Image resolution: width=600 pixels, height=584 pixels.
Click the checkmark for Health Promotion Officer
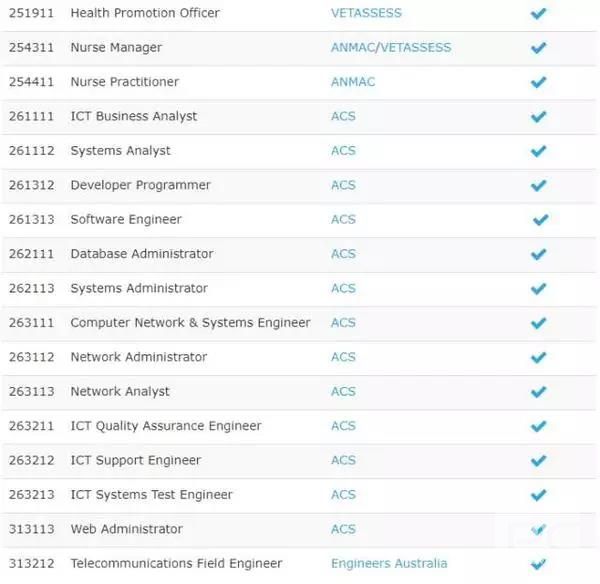[x=538, y=14]
